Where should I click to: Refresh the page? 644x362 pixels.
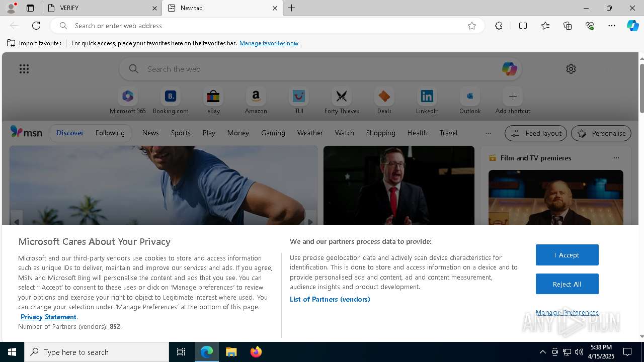[x=36, y=26]
